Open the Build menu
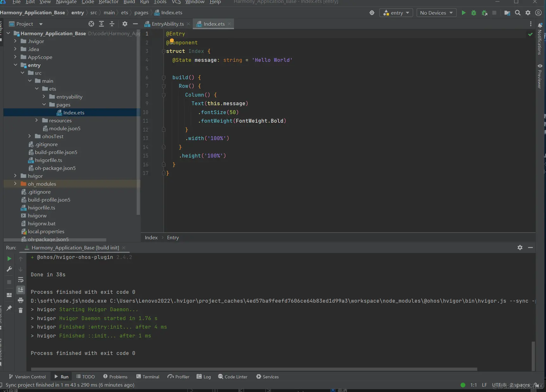This screenshot has height=392, width=546. tap(129, 2)
